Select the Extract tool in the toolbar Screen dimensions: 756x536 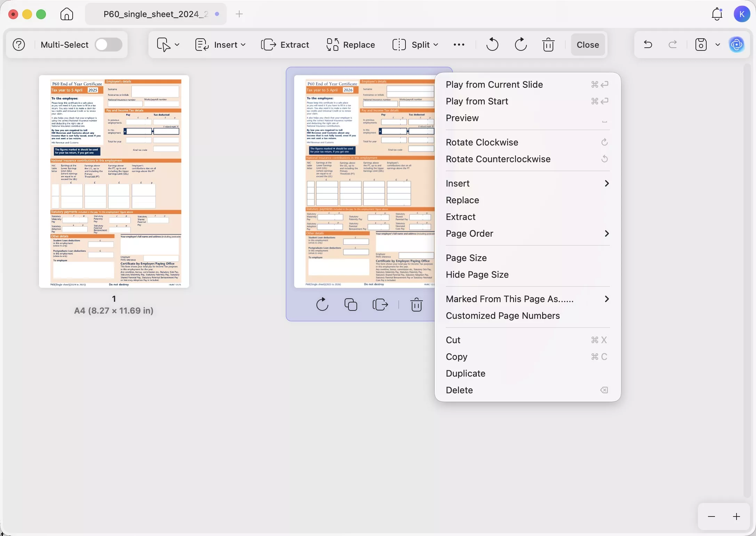pyautogui.click(x=285, y=45)
